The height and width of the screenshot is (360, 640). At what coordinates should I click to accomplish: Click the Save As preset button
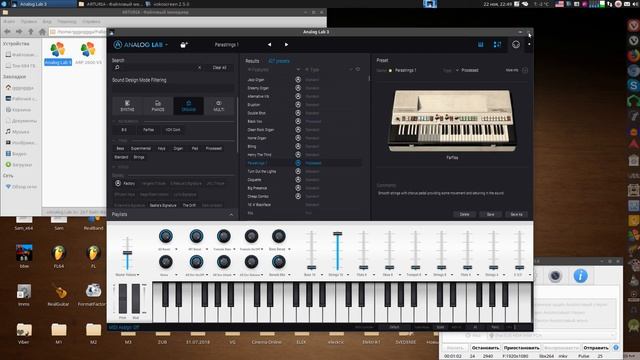click(516, 214)
